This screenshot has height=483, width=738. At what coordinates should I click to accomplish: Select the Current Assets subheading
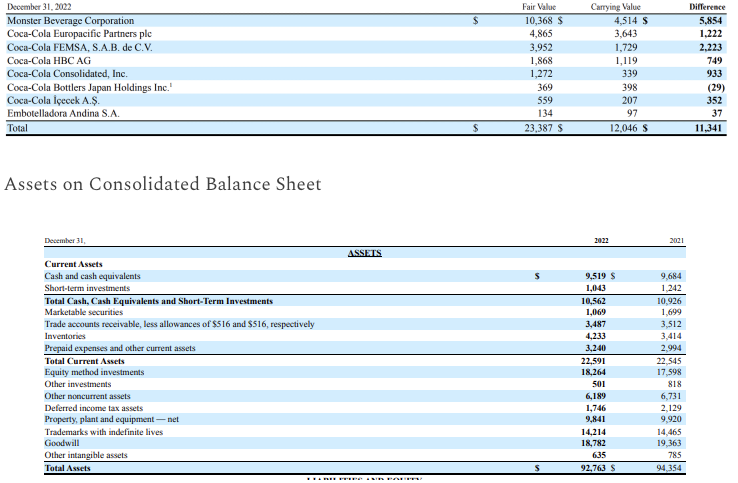click(x=73, y=265)
